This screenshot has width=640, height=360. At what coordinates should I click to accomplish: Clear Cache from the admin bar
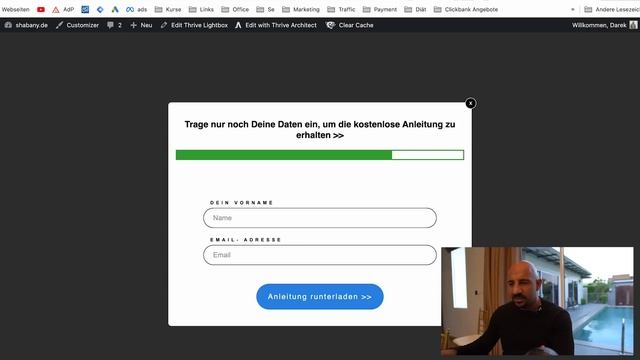350,25
